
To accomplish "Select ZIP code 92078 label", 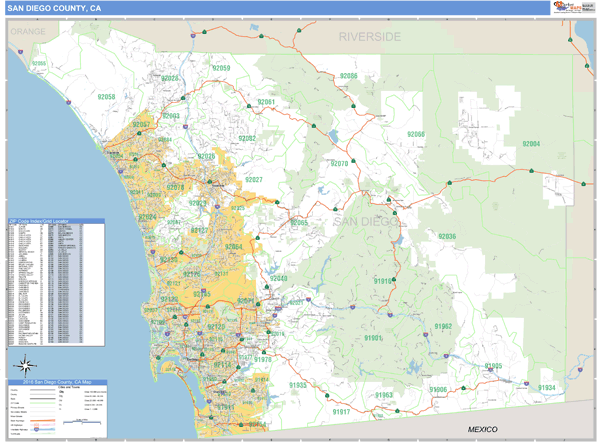I will tap(175, 188).
